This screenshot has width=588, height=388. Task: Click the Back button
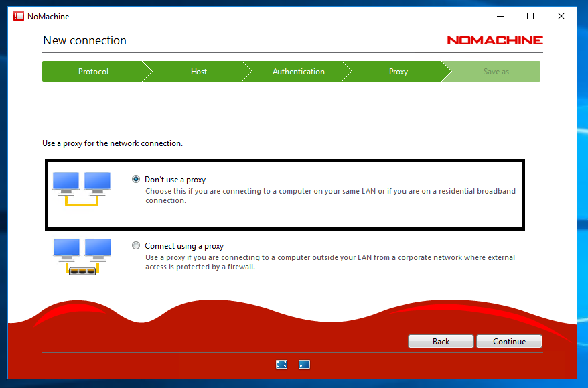441,342
